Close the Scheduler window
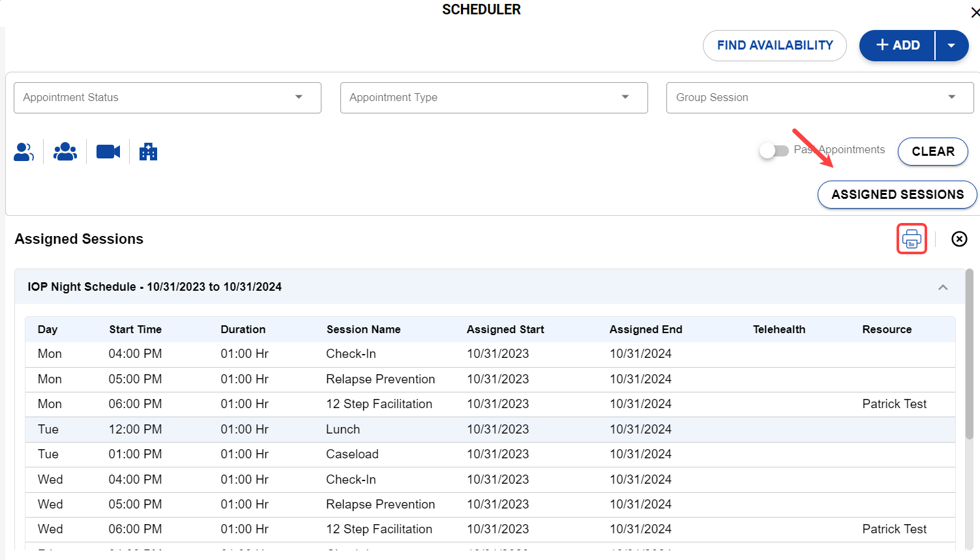Viewport: 980px width, 560px height. click(975, 12)
